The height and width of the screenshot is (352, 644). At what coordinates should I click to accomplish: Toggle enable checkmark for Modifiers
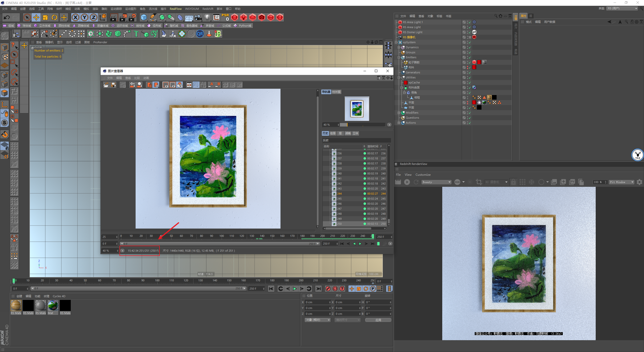[469, 113]
